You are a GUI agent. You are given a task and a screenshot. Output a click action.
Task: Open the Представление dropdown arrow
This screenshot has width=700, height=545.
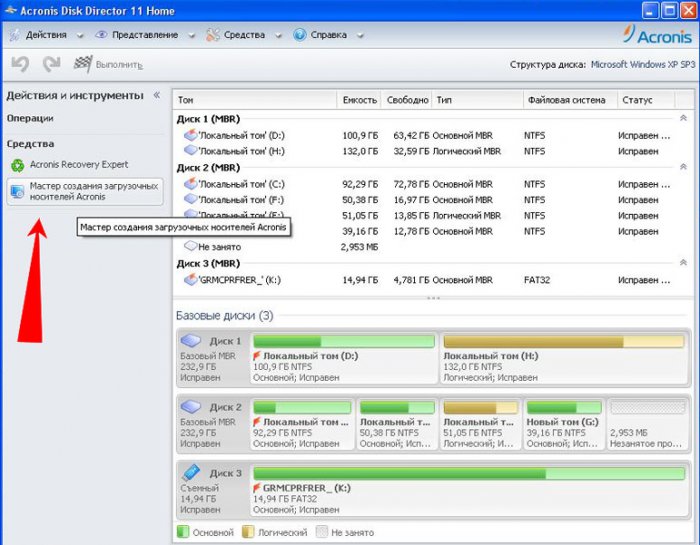192,36
